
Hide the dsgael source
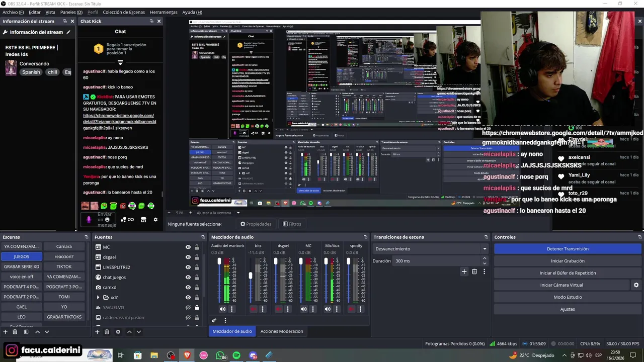point(188,257)
